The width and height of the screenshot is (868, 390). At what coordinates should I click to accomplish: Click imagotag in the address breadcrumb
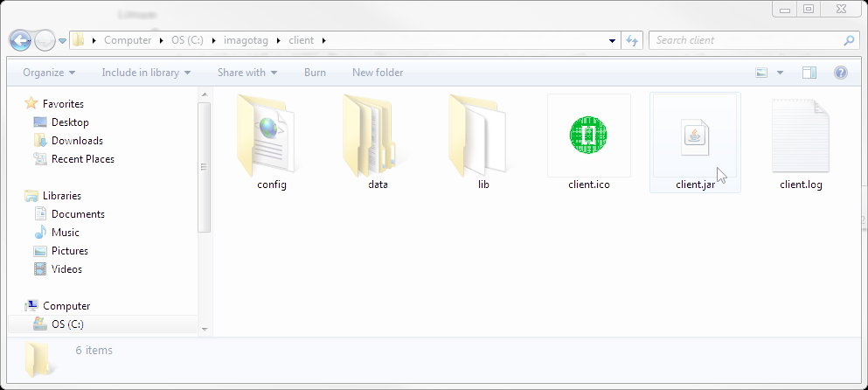246,40
